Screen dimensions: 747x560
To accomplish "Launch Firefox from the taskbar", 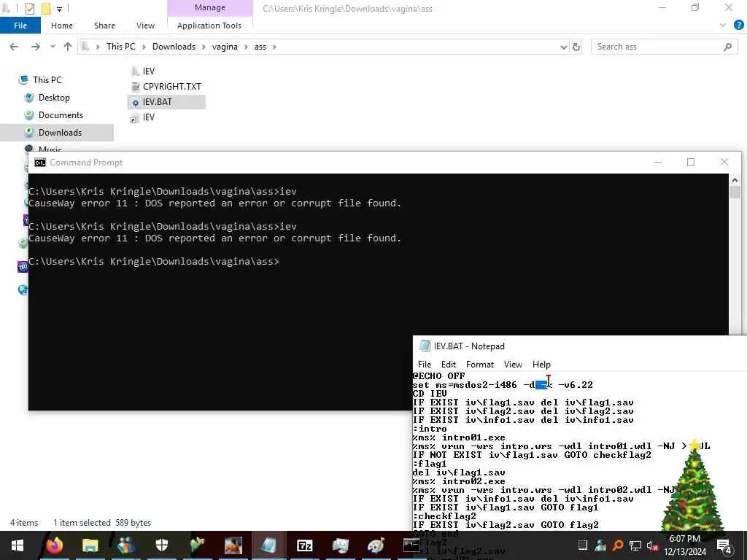I will click(54, 545).
